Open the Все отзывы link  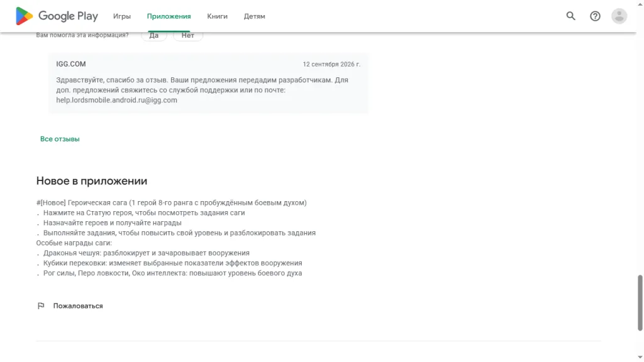pyautogui.click(x=60, y=139)
